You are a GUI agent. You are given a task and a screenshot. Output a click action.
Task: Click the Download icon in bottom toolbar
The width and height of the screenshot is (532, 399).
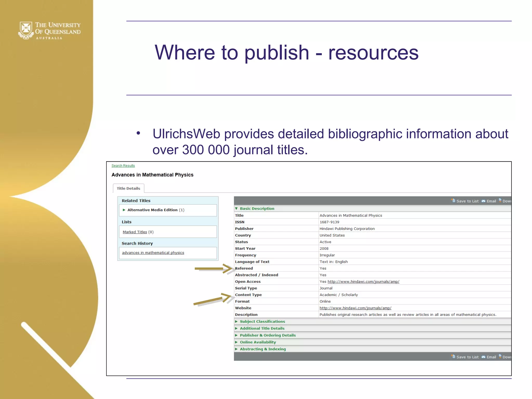(500, 356)
